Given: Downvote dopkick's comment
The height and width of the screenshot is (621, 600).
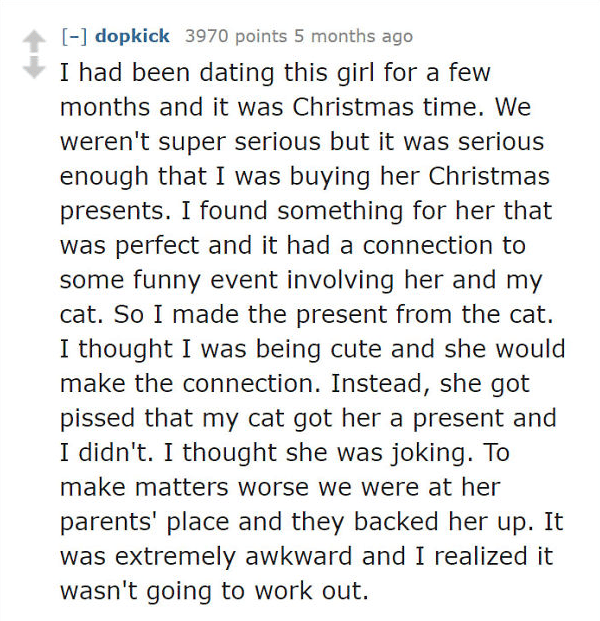Looking at the screenshot, I should coord(34,67).
